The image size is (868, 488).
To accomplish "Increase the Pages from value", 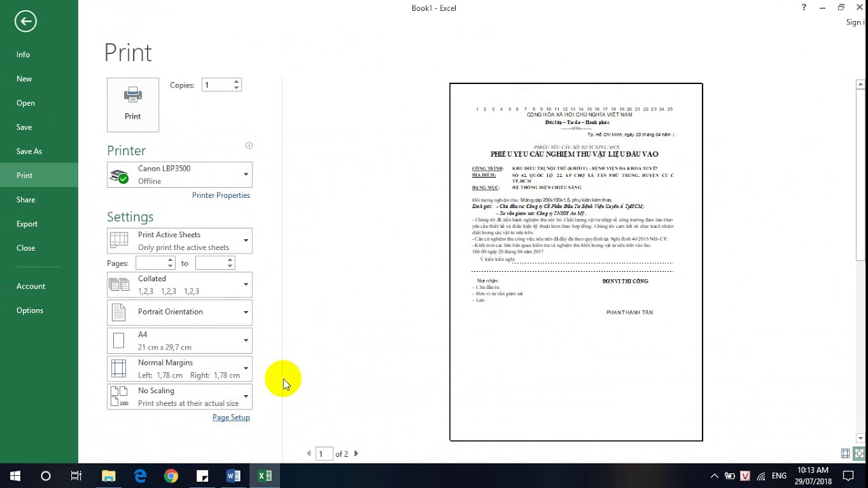I will [x=170, y=260].
